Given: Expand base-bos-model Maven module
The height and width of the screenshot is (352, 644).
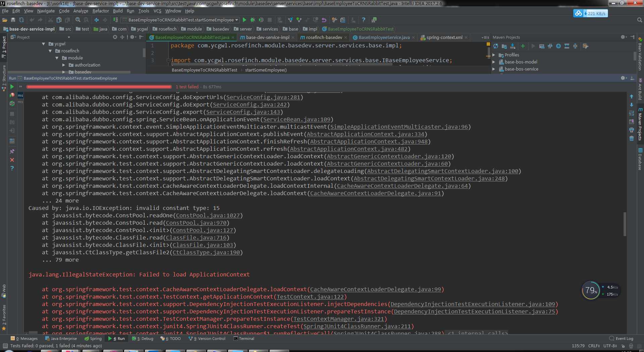Looking at the screenshot, I should click(494, 62).
